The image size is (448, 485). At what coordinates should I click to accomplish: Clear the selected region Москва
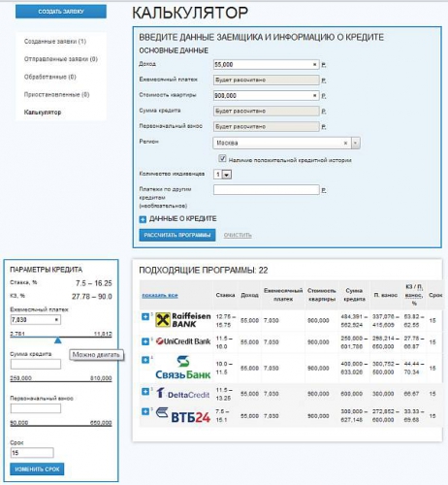345,143
